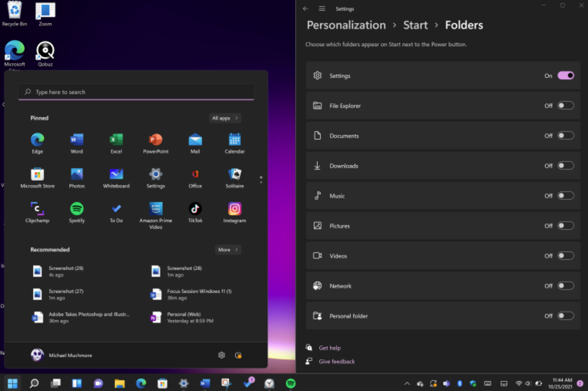Open recommended file Screenshot (29)
588x391 pixels.
coord(59,271)
